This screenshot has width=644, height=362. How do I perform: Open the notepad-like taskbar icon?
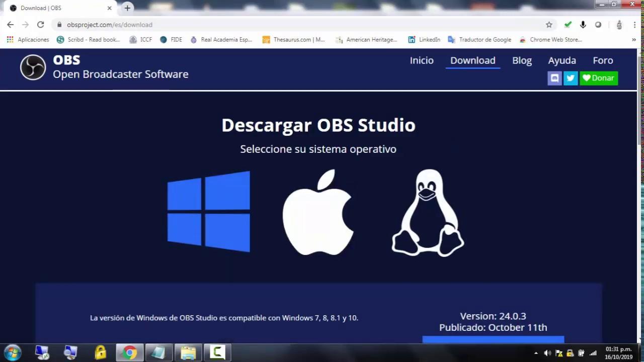(x=158, y=353)
